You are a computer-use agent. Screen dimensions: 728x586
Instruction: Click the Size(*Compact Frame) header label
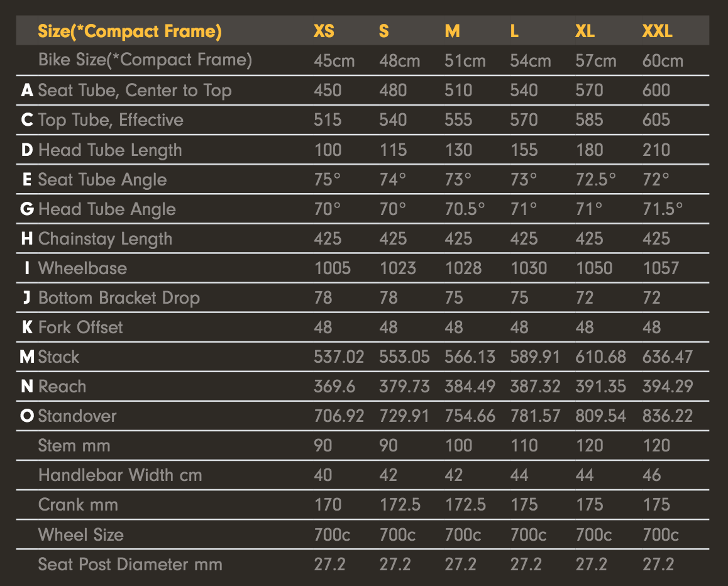click(x=130, y=31)
